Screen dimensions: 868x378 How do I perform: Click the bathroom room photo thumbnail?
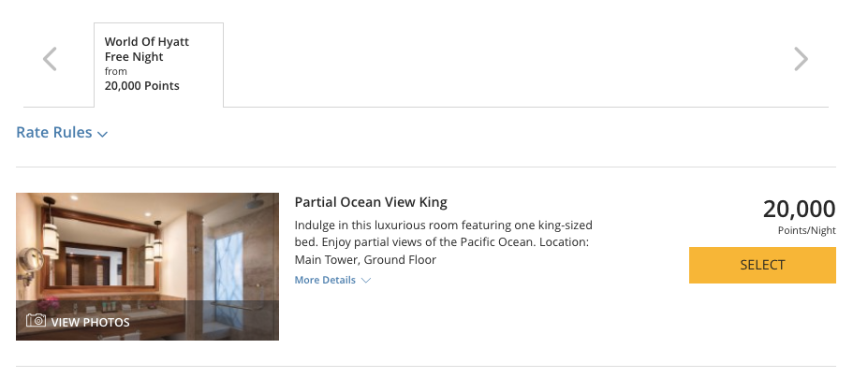click(147, 253)
